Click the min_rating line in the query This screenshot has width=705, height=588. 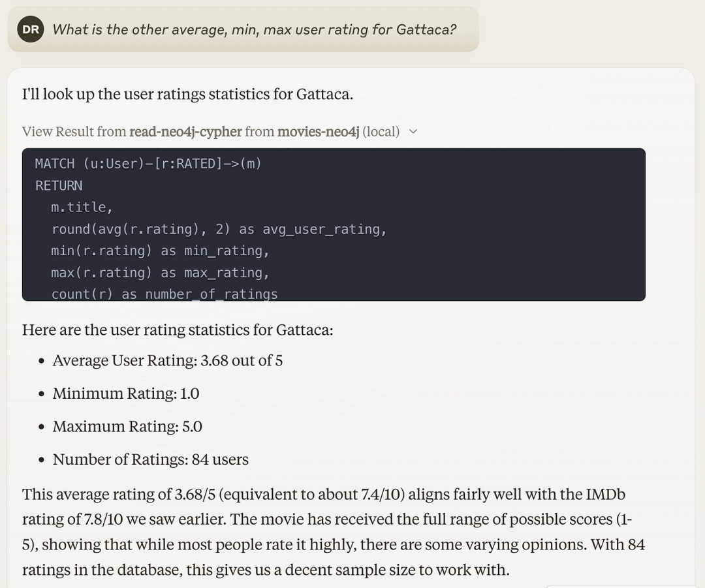pyautogui.click(x=160, y=251)
